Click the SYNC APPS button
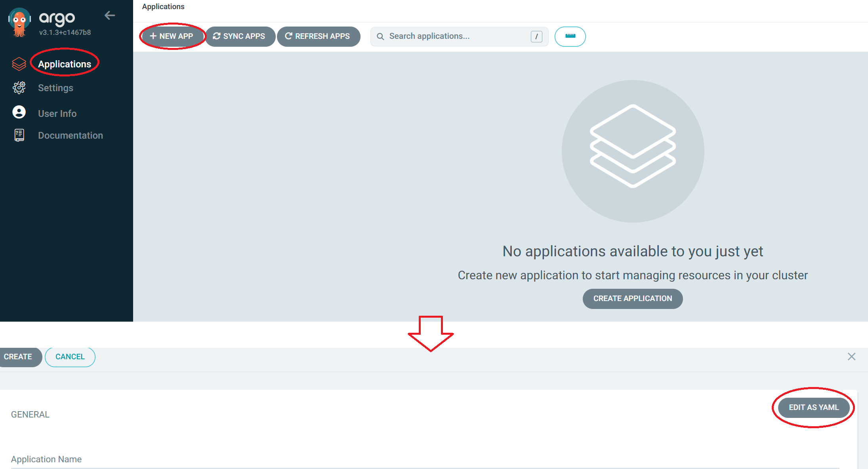 (x=240, y=36)
